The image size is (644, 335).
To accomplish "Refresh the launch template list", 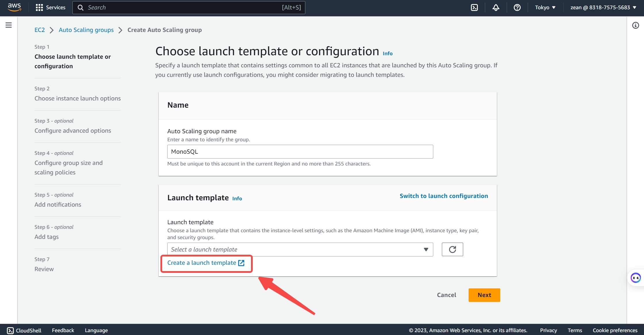I will point(452,249).
